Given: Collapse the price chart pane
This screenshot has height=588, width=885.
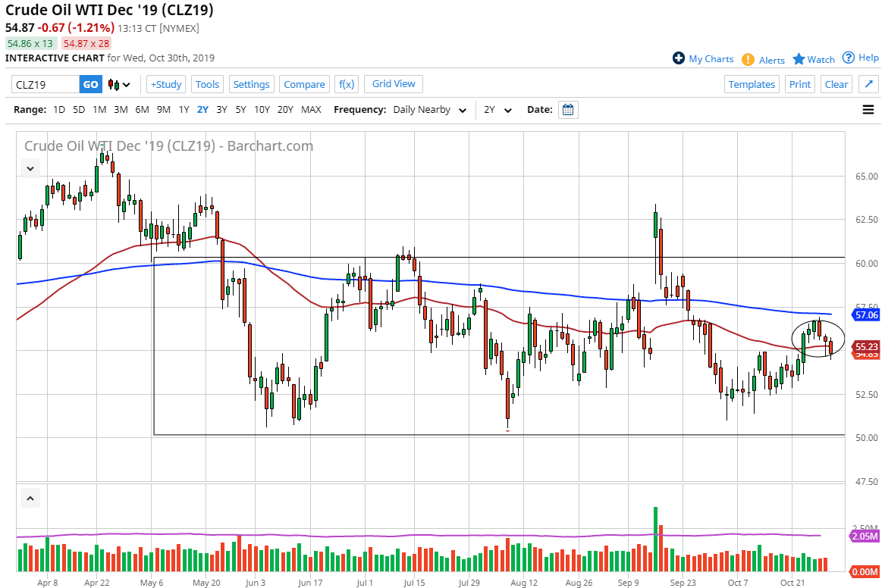Looking at the screenshot, I should tap(30, 168).
